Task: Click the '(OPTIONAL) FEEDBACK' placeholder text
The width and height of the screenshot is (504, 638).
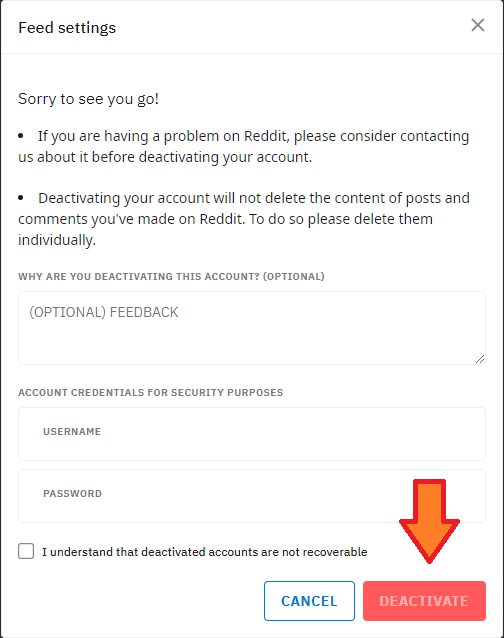Action: [x=104, y=312]
